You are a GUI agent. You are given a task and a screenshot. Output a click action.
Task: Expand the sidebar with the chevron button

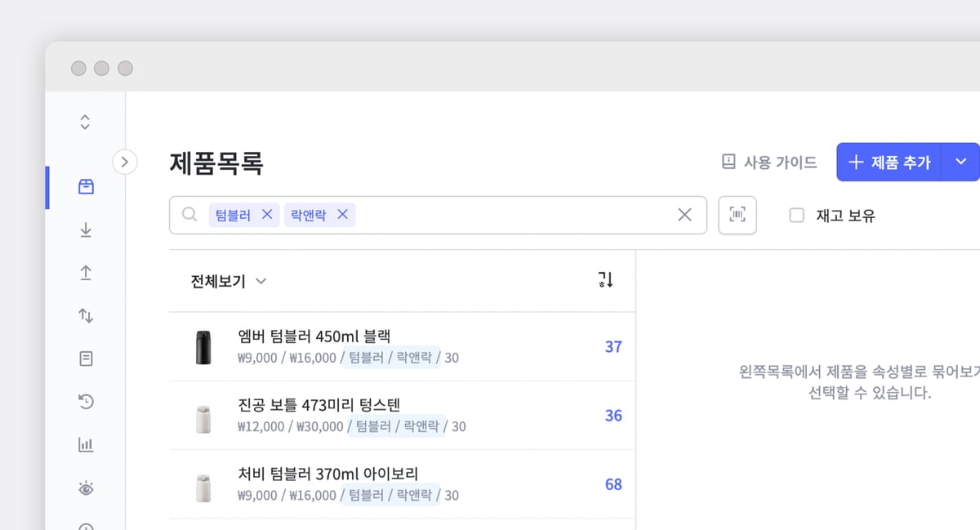124,162
